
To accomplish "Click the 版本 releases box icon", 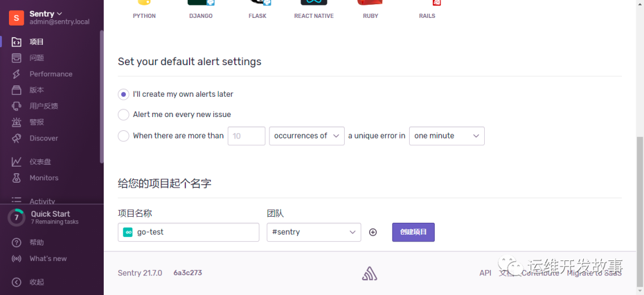I will pyautogui.click(x=17, y=90).
